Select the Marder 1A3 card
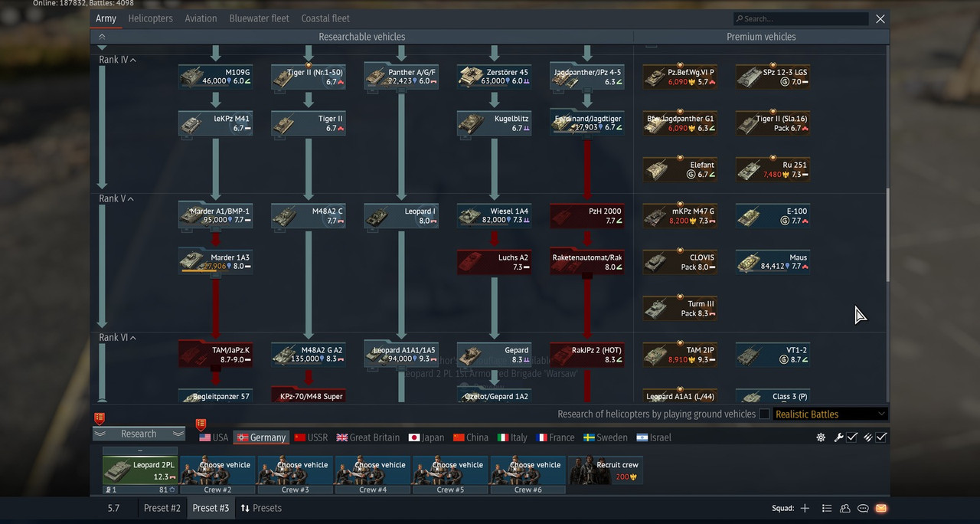The image size is (980, 524). tap(215, 262)
